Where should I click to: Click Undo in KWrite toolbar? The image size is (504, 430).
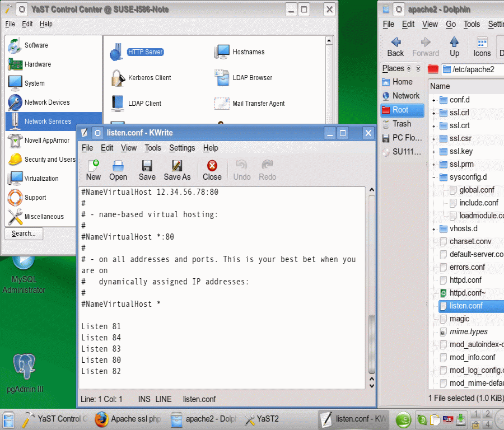242,170
